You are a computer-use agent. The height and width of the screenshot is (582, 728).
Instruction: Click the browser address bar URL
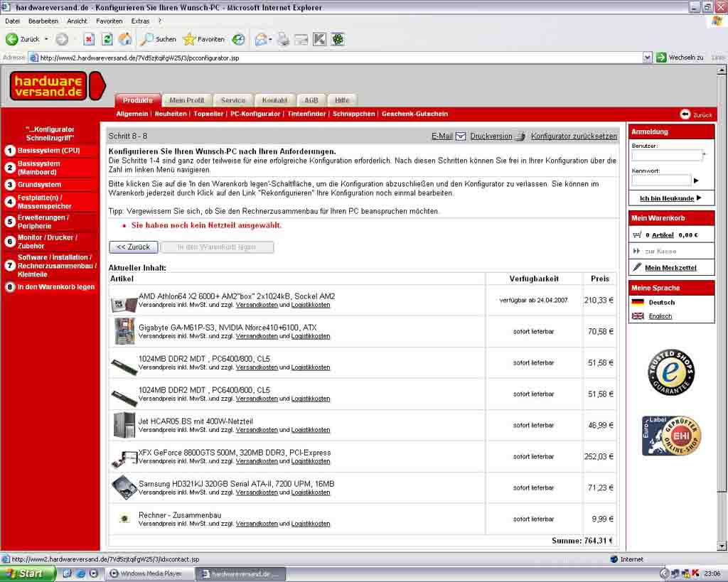point(139,58)
